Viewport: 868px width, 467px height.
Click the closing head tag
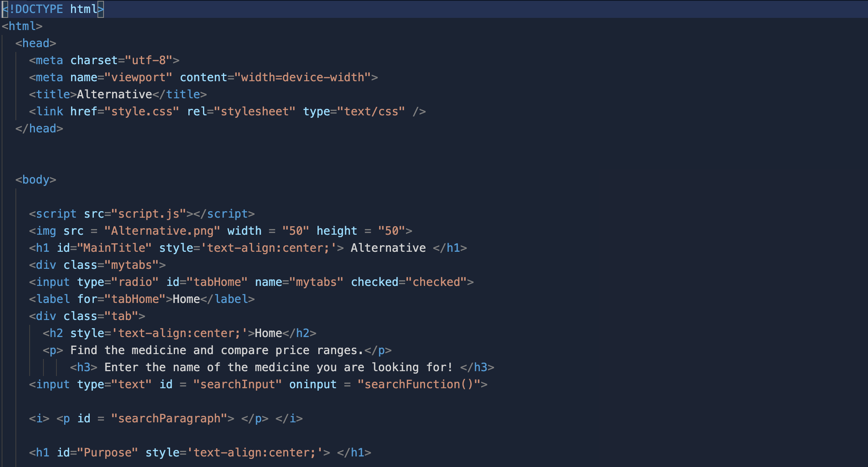point(39,128)
